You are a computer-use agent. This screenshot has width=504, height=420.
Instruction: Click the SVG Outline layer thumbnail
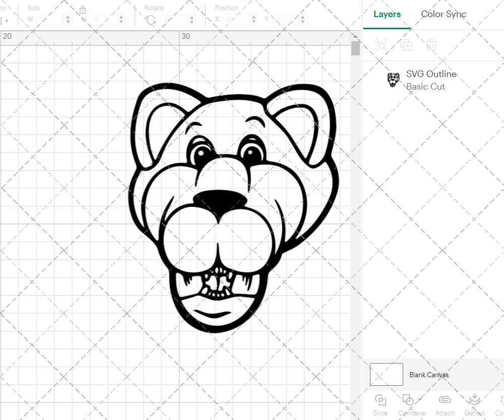[393, 80]
